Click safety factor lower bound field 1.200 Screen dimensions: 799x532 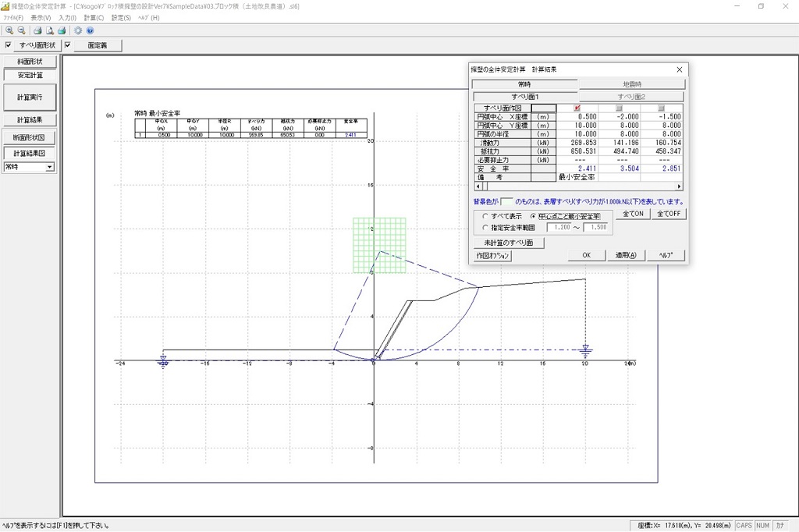559,227
